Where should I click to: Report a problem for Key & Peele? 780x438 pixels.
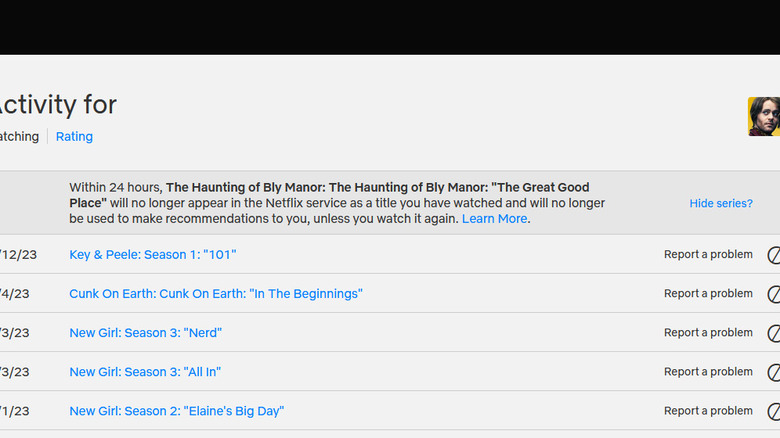click(708, 255)
